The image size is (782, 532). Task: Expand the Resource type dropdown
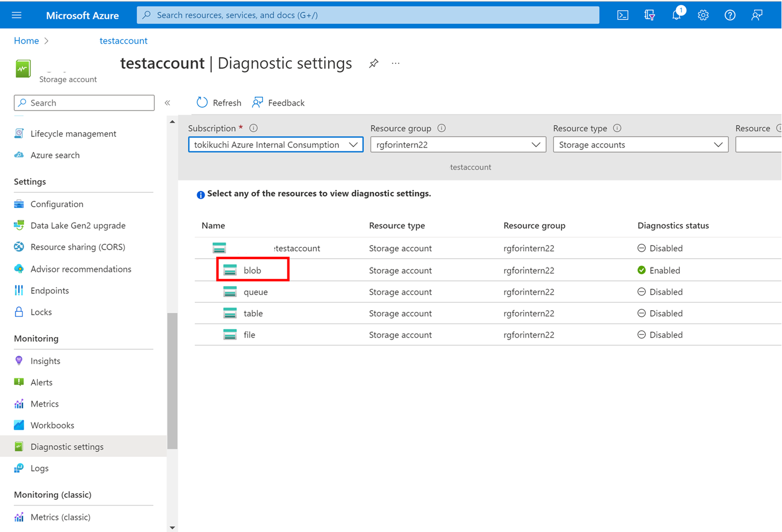pyautogui.click(x=640, y=145)
